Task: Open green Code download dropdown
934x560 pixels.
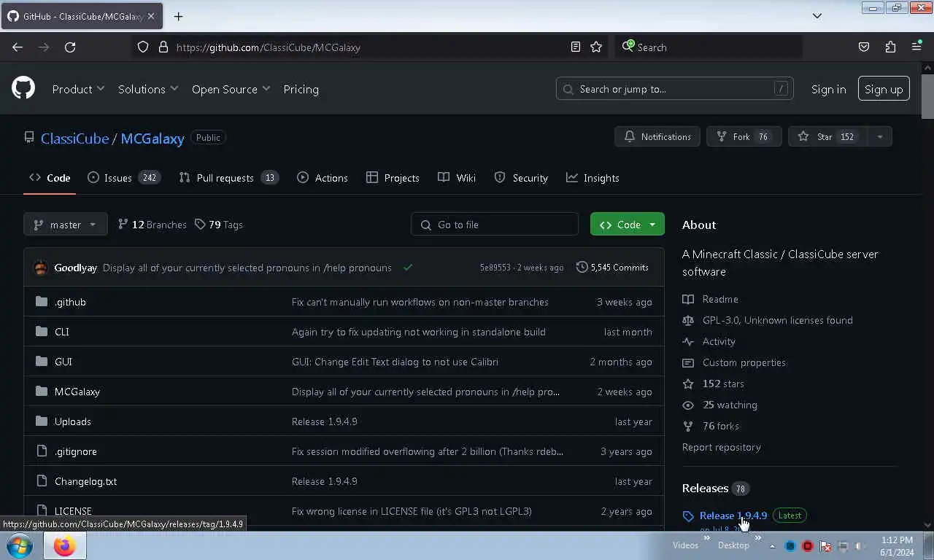Action: coord(628,225)
